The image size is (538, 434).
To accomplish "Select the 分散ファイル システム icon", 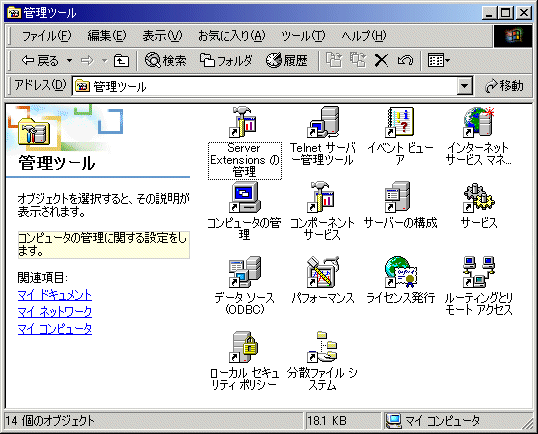I will 323,347.
